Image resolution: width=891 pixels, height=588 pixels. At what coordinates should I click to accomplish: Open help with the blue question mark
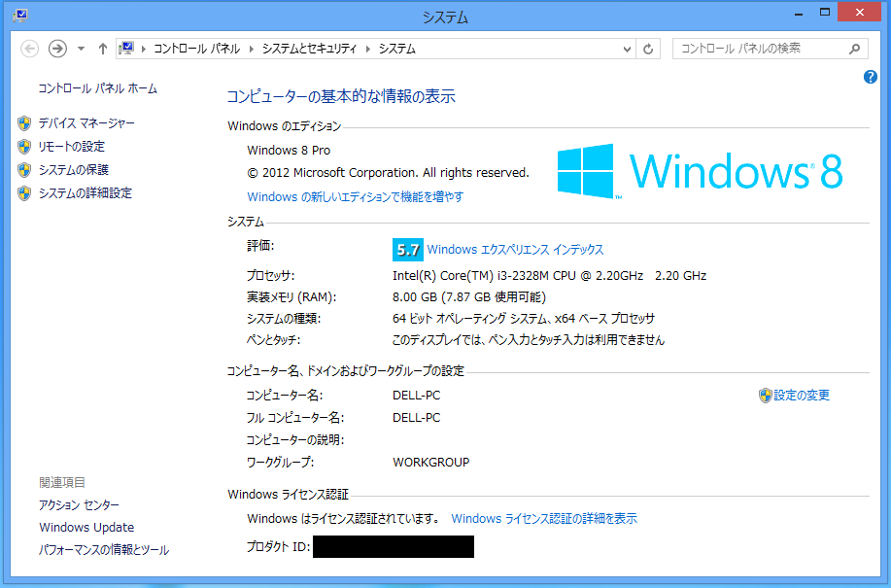point(870,77)
